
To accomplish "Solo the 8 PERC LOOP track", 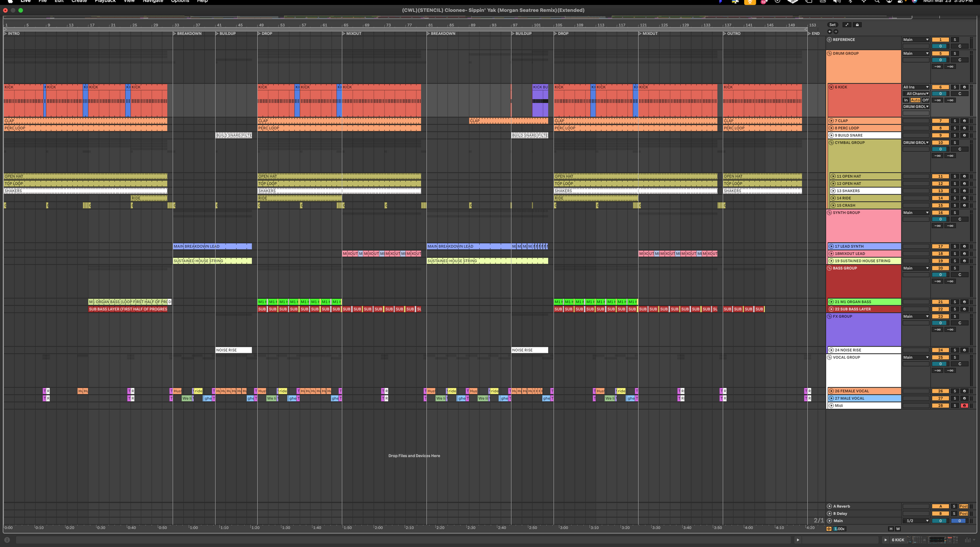I will tap(954, 128).
